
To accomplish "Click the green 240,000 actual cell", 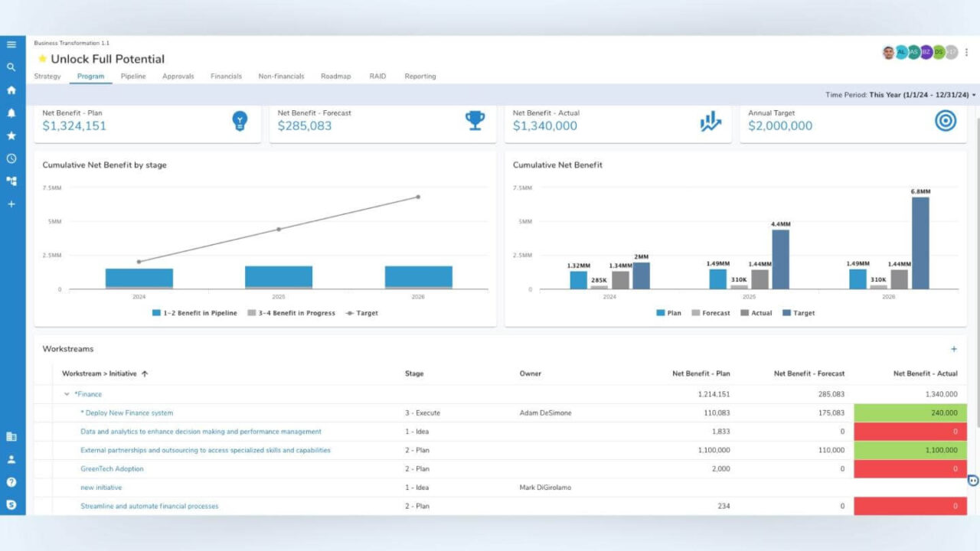I will (x=910, y=413).
